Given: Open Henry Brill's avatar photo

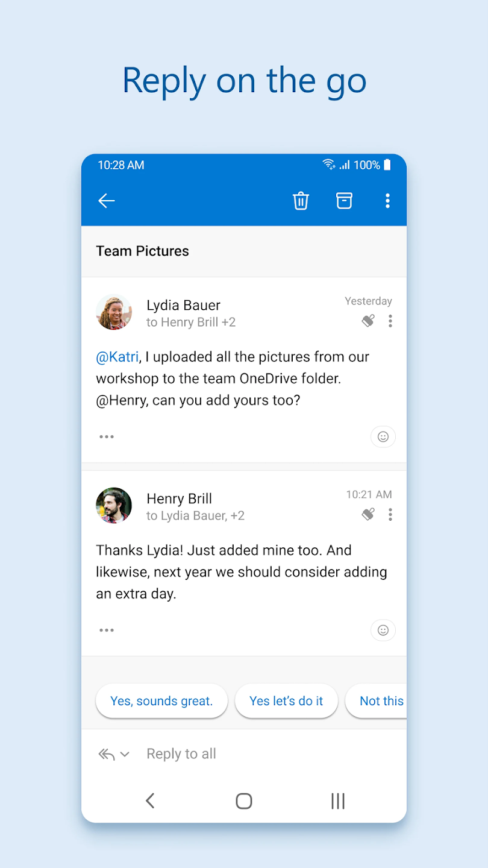Looking at the screenshot, I should [x=114, y=506].
